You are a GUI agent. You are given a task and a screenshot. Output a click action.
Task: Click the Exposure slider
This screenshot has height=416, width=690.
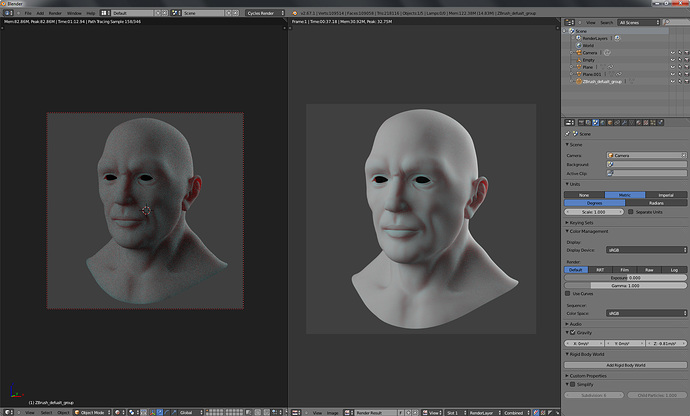pyautogui.click(x=625, y=278)
